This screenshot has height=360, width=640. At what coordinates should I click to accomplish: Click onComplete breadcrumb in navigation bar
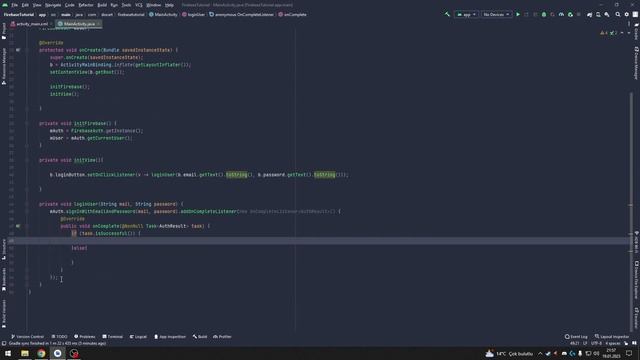(292, 14)
